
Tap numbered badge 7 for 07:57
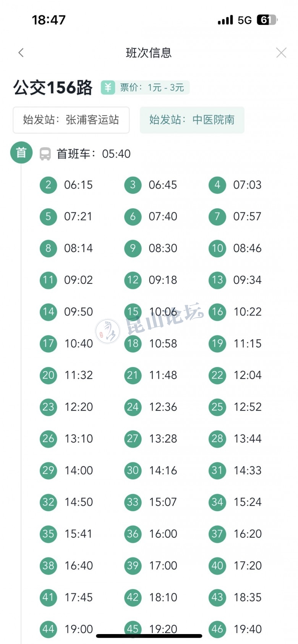(x=217, y=217)
